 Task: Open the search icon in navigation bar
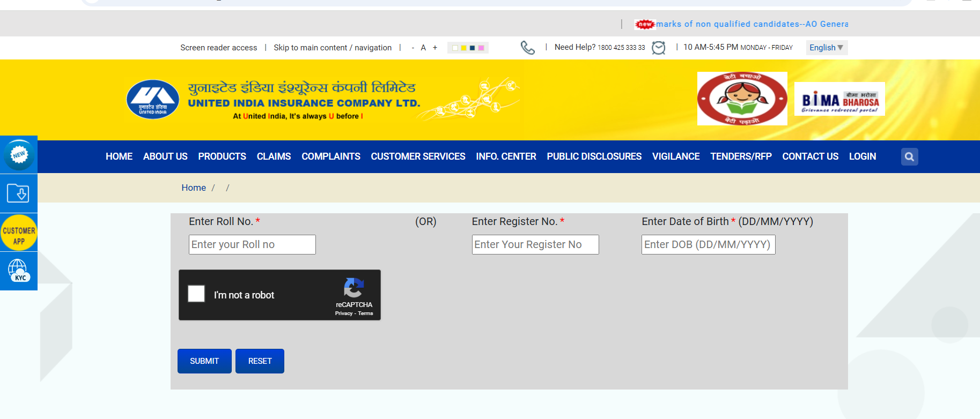click(x=909, y=156)
